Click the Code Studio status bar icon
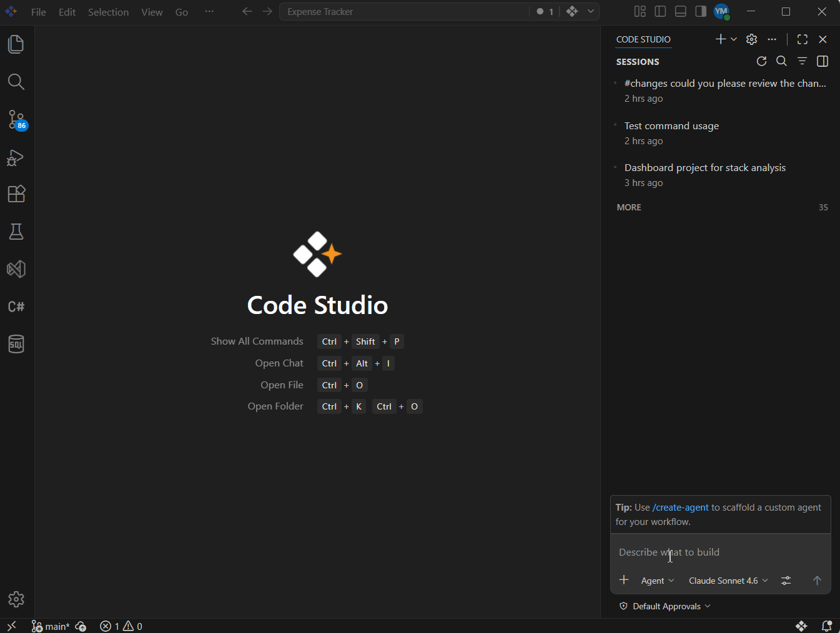Screen dimensions: 840x633 coord(802,626)
